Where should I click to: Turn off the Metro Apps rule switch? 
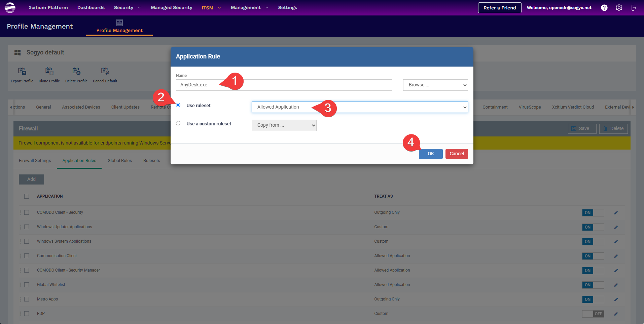(x=593, y=299)
